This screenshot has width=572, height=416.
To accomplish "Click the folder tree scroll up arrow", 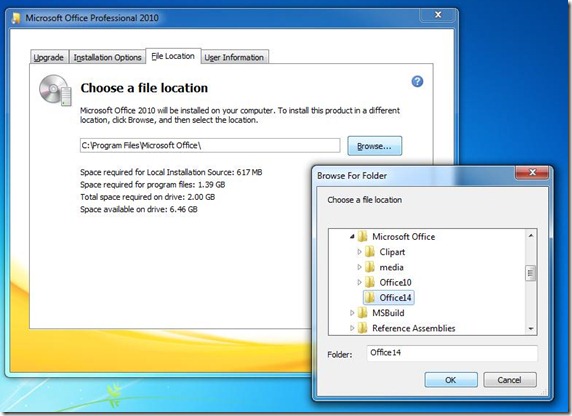I will (531, 235).
